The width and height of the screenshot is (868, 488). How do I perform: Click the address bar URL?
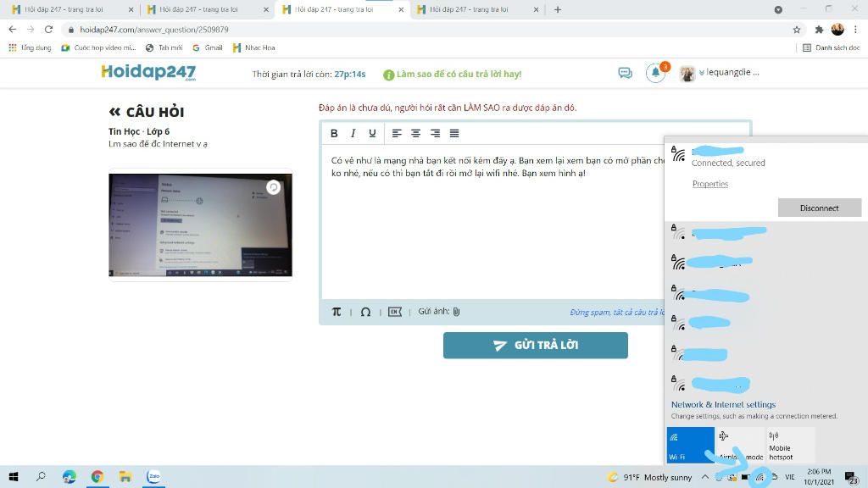click(x=154, y=30)
